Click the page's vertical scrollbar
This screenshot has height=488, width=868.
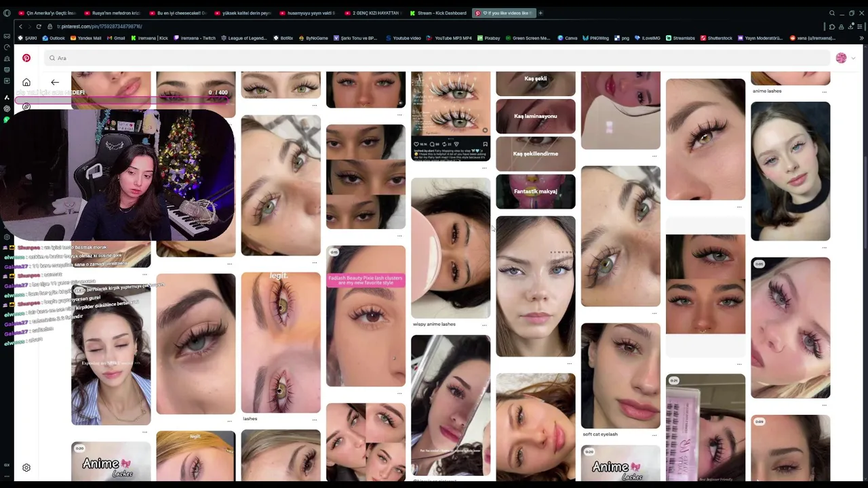(x=865, y=203)
